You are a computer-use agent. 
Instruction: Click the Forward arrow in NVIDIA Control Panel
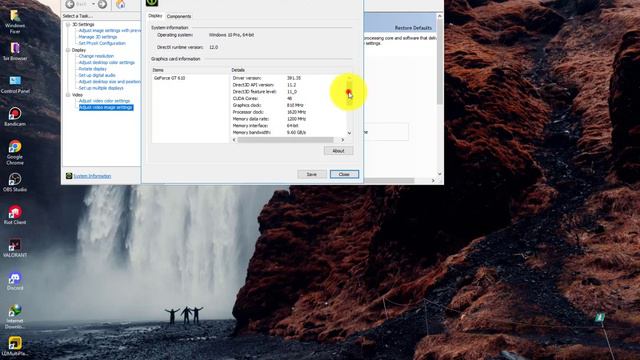pyautogui.click(x=102, y=4)
